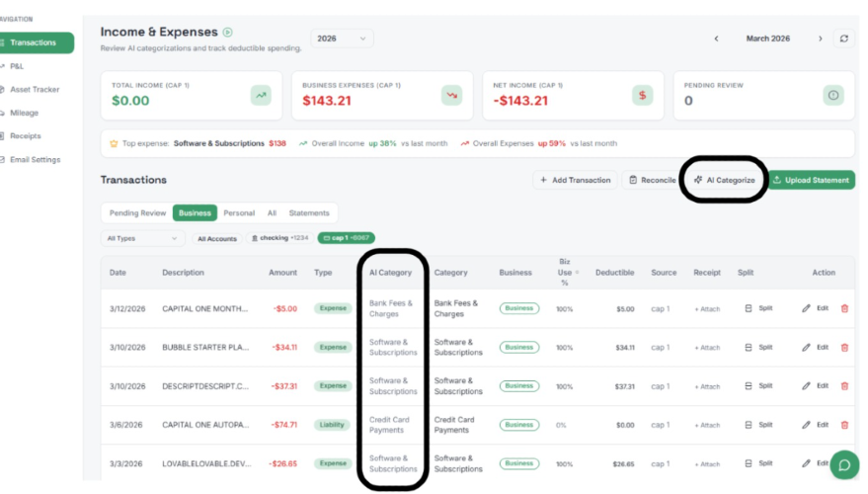Click the refresh icon
868x494 pixels.
[844, 39]
